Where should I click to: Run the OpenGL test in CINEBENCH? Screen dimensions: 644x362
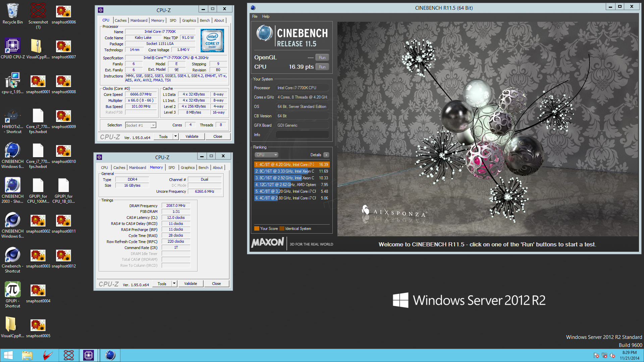(322, 58)
